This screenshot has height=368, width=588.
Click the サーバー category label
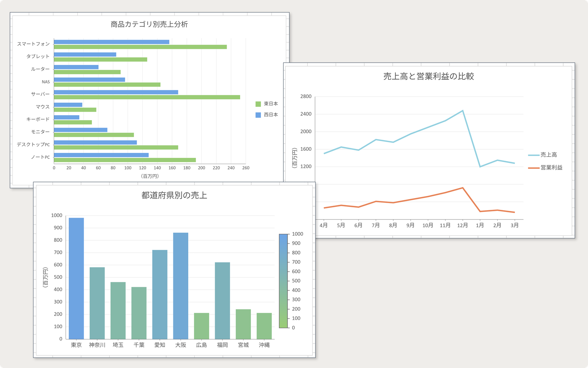[x=40, y=94]
